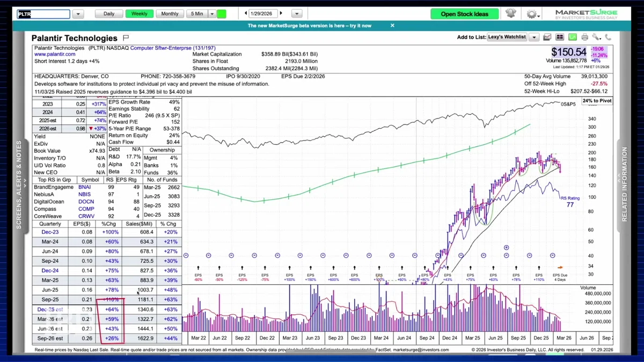Screen dimensions: 644x362
Task: Flag Palantir Technologies with the flag icon
Action: (x=126, y=38)
